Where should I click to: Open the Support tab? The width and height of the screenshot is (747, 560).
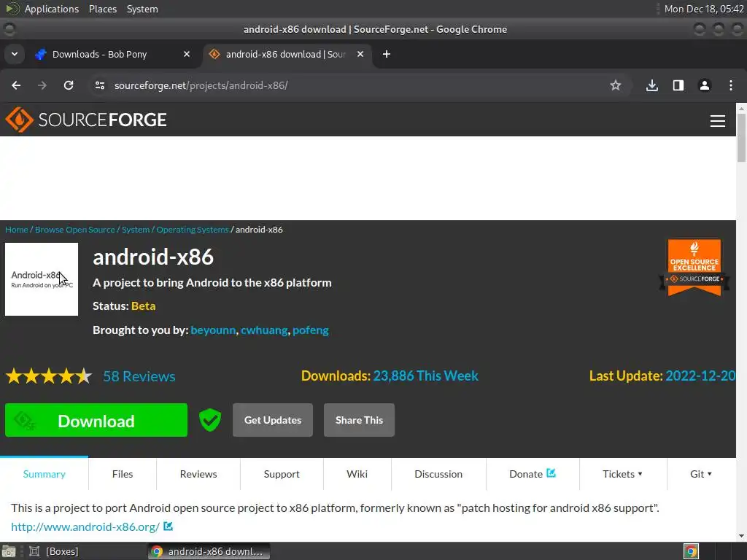coord(282,474)
